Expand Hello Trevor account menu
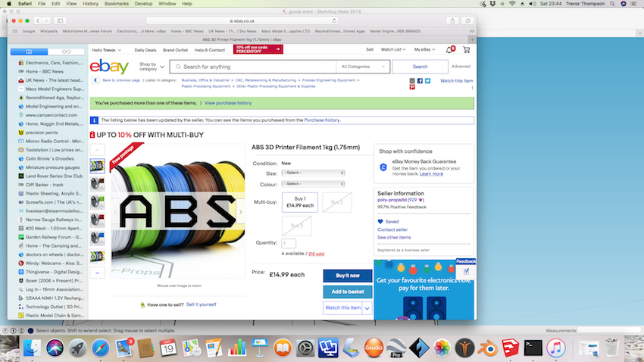 106,50
